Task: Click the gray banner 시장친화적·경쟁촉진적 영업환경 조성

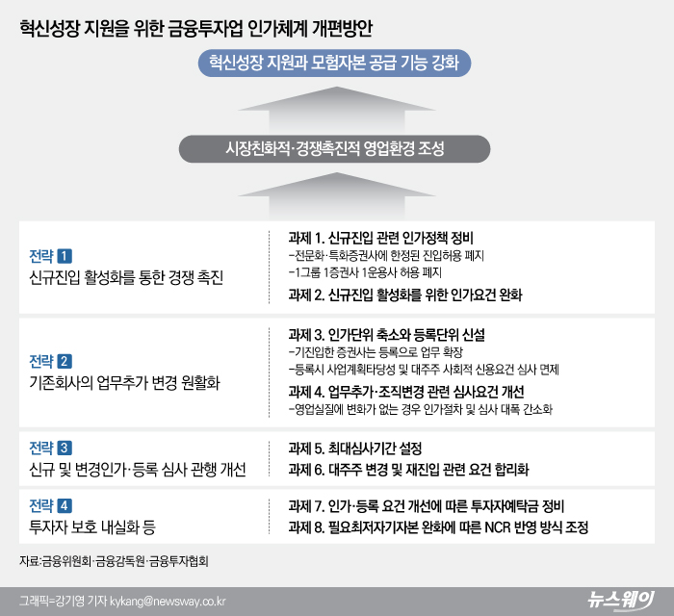Action: click(334, 149)
